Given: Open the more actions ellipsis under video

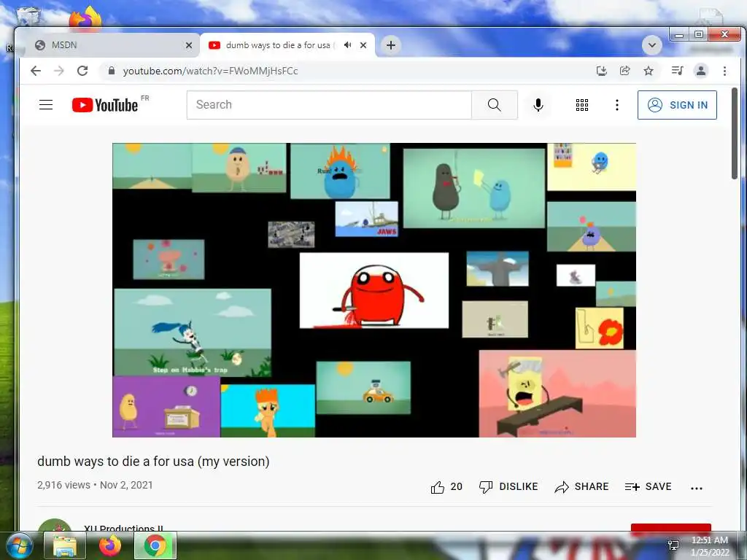Looking at the screenshot, I should tap(697, 488).
